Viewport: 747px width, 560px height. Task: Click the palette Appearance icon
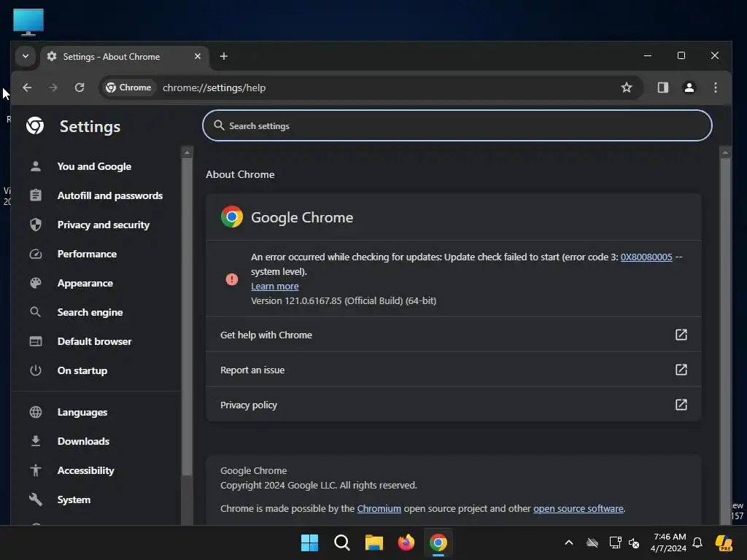click(x=36, y=283)
